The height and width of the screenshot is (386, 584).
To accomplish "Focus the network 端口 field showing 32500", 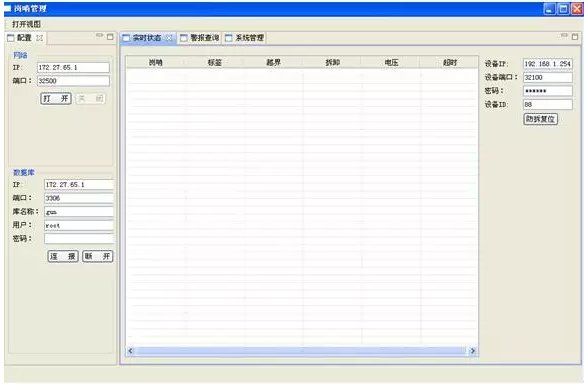I will (x=73, y=81).
